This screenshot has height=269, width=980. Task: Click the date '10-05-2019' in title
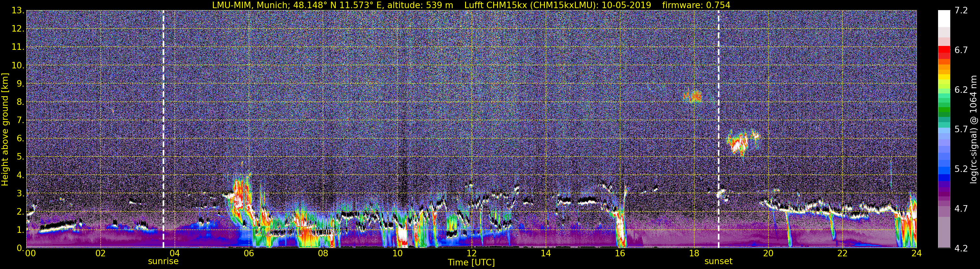626,5
